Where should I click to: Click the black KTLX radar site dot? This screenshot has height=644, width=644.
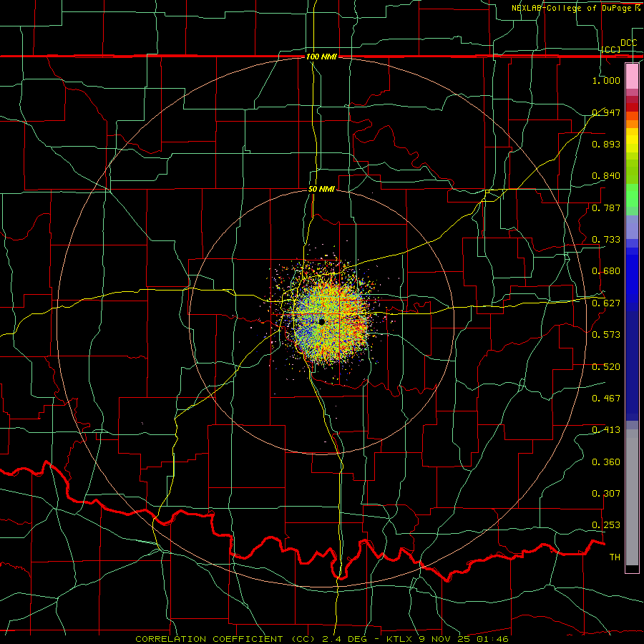coord(321,321)
